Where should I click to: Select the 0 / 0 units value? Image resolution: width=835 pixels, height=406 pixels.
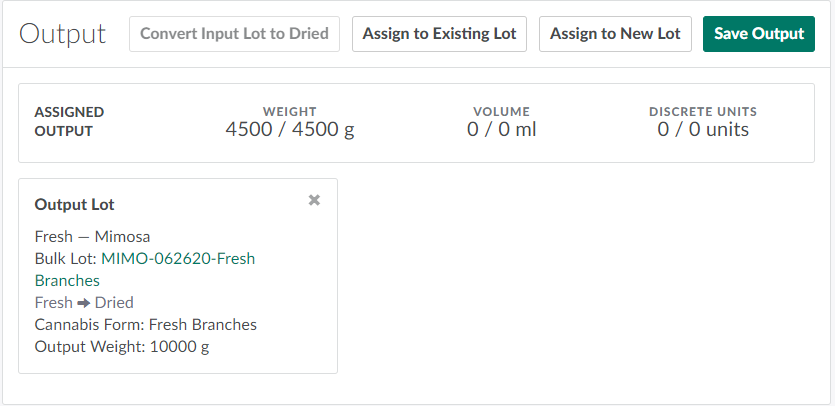pos(702,130)
